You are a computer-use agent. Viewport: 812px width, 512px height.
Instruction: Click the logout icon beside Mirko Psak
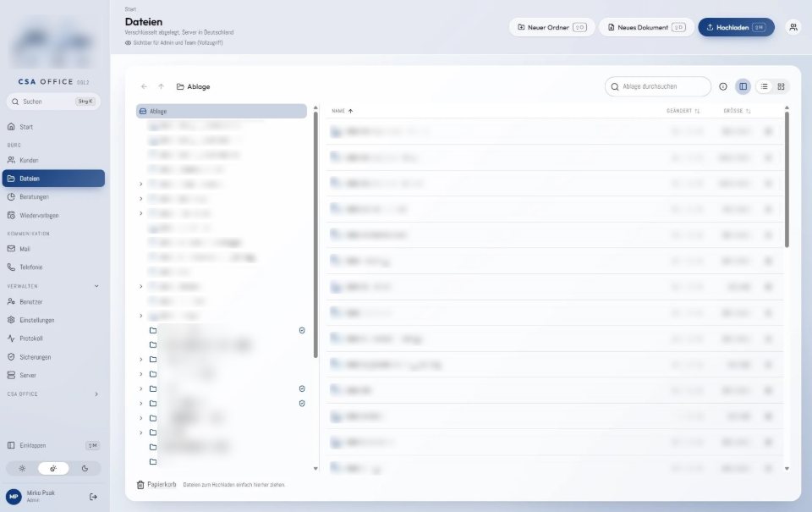click(x=93, y=497)
